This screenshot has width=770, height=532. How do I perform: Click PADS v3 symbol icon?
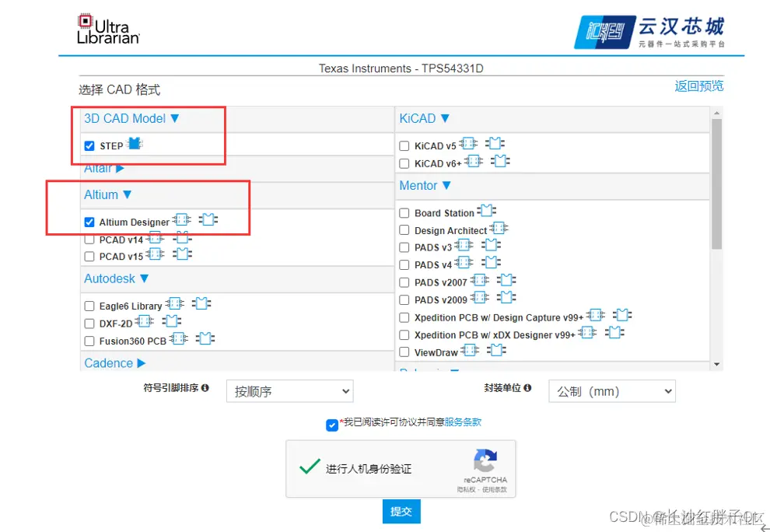coord(464,245)
